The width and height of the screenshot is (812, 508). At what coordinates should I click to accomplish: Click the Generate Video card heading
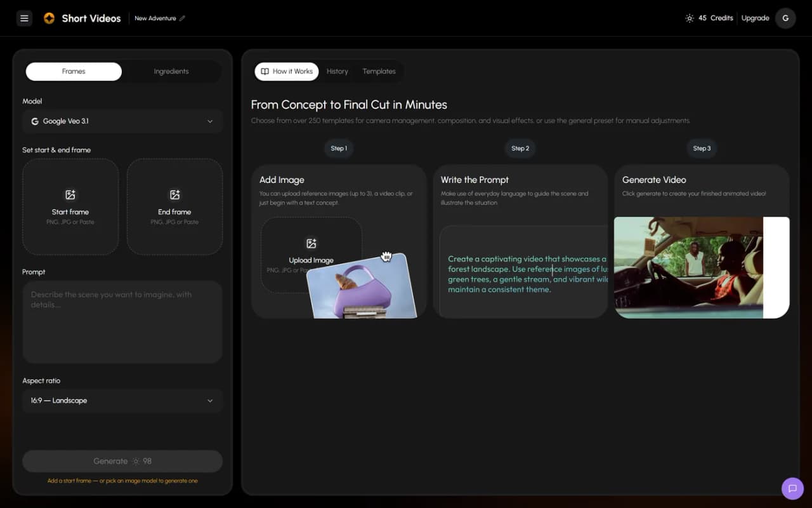(654, 180)
